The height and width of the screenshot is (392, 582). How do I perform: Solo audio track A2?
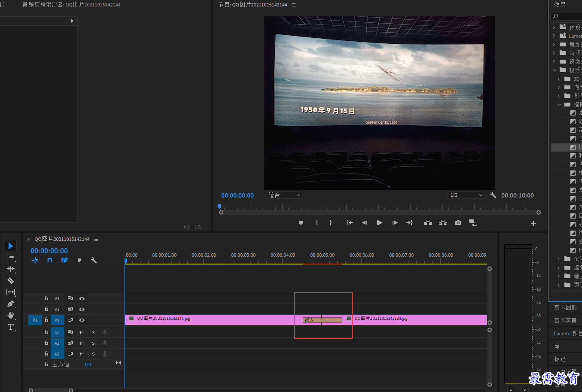coord(93,343)
